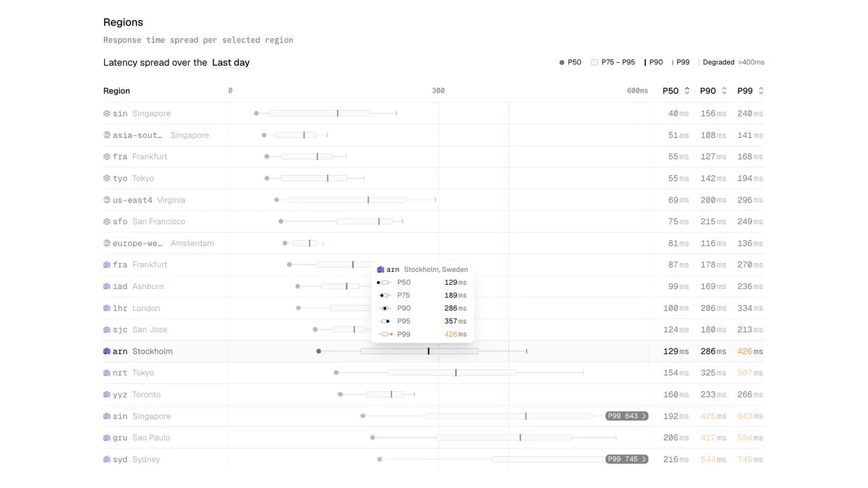This screenshot has height=488, width=868.
Task: Click the Region column header
Action: [x=116, y=91]
